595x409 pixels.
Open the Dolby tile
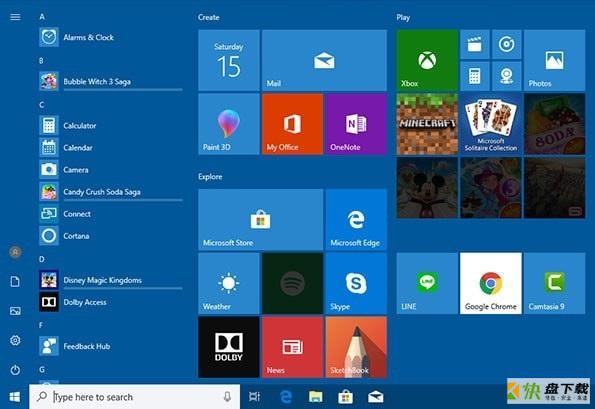[x=229, y=347]
